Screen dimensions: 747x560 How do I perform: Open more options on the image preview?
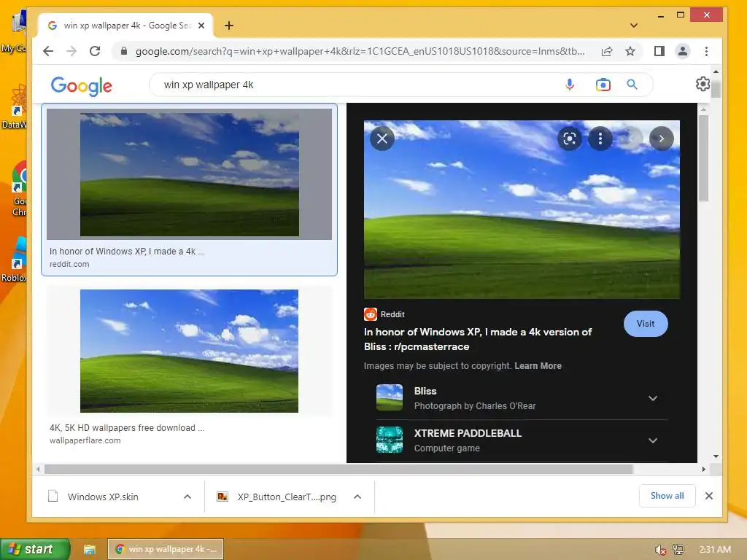click(x=600, y=139)
